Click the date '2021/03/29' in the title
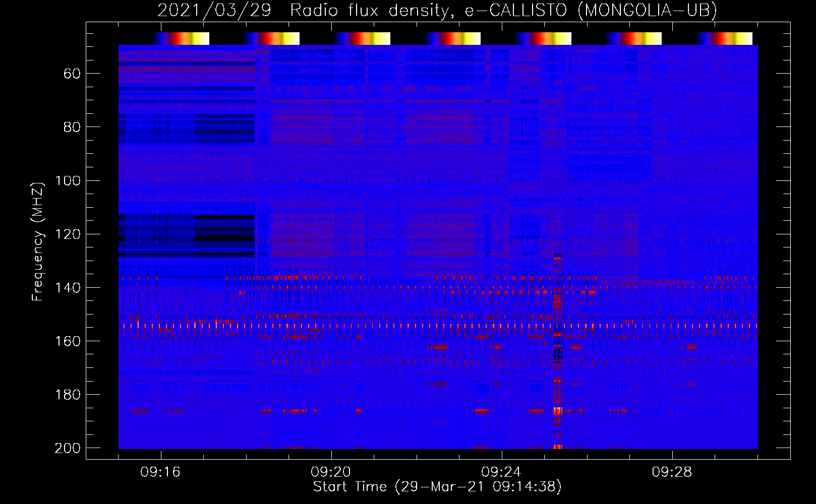Viewport: 816px width, 504px height. [214, 10]
